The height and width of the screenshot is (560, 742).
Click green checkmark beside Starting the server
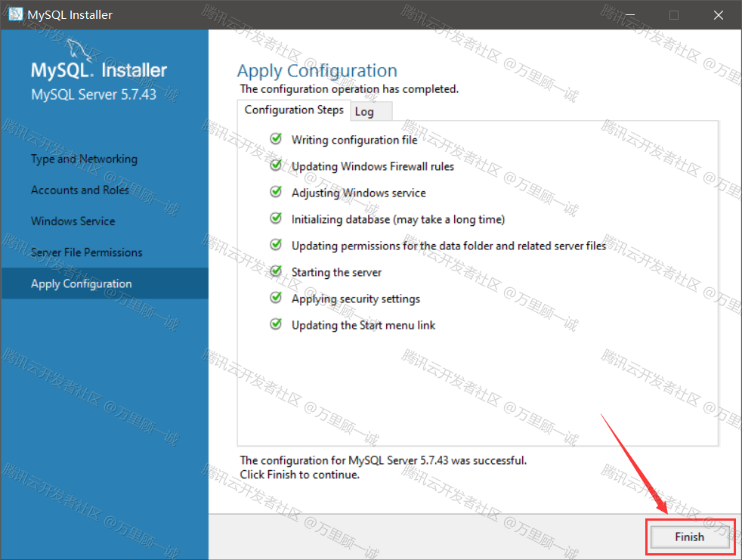pyautogui.click(x=276, y=271)
